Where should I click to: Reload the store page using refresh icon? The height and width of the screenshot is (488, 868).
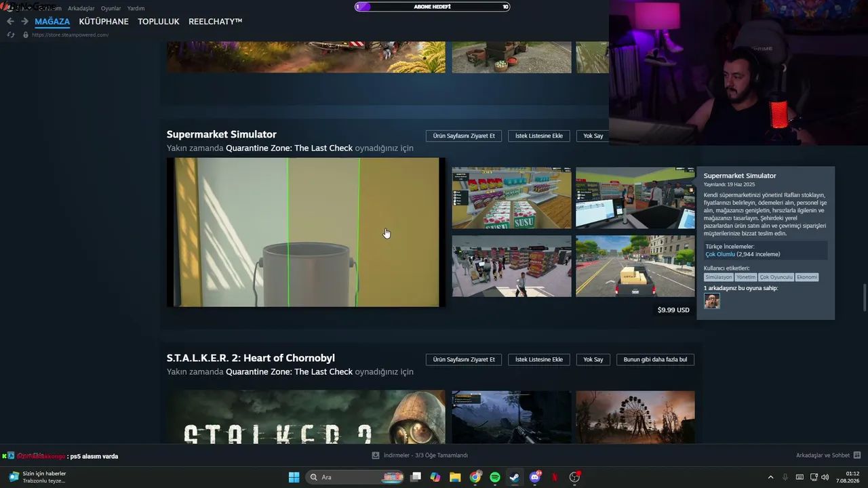pos(11,35)
